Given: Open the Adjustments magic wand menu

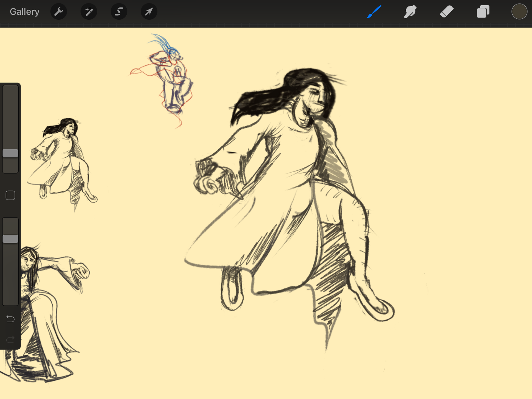Looking at the screenshot, I should click(x=89, y=12).
